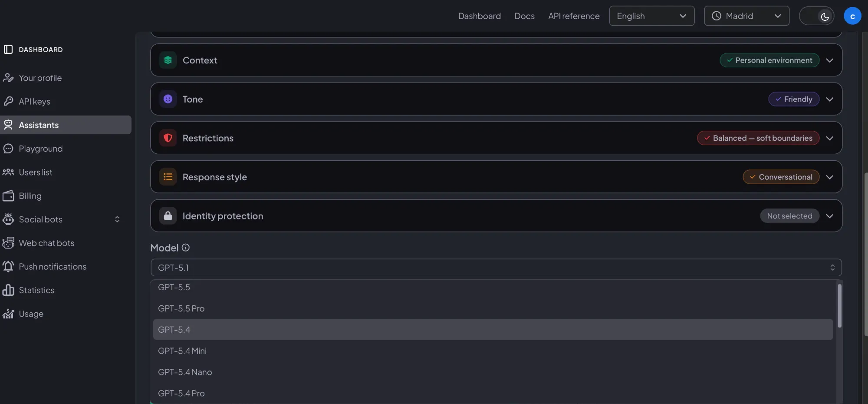This screenshot has width=868, height=404.
Task: Click the sidebar panel toggle icon beside DASHBOARD
Action: click(8, 50)
